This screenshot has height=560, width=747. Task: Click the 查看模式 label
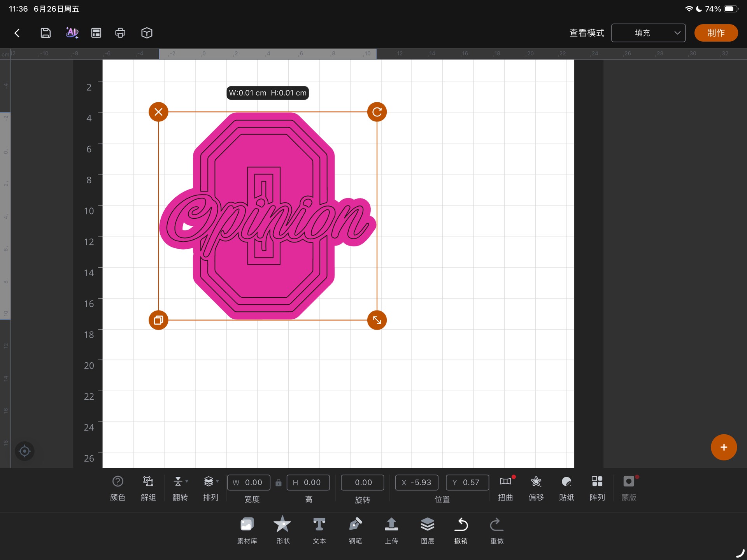pos(587,33)
